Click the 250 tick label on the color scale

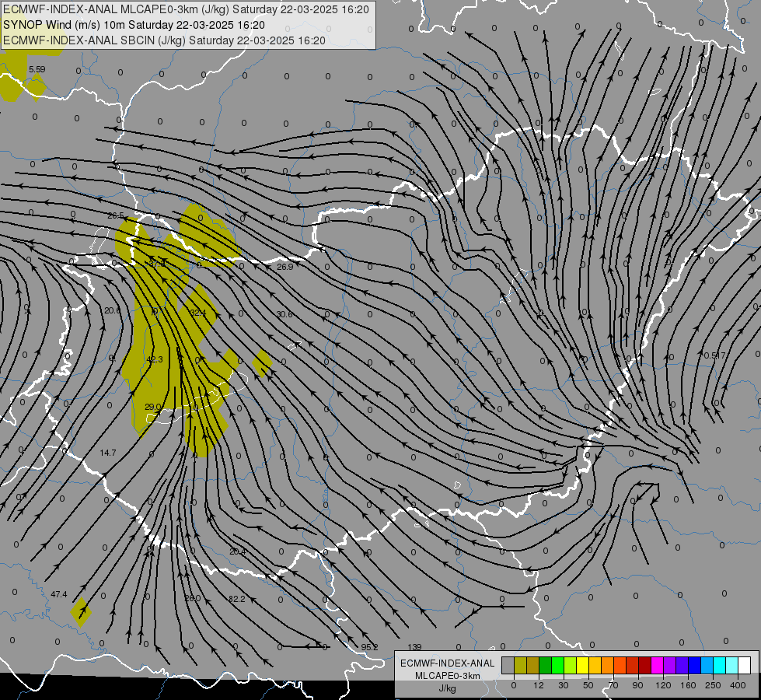pyautogui.click(x=713, y=685)
